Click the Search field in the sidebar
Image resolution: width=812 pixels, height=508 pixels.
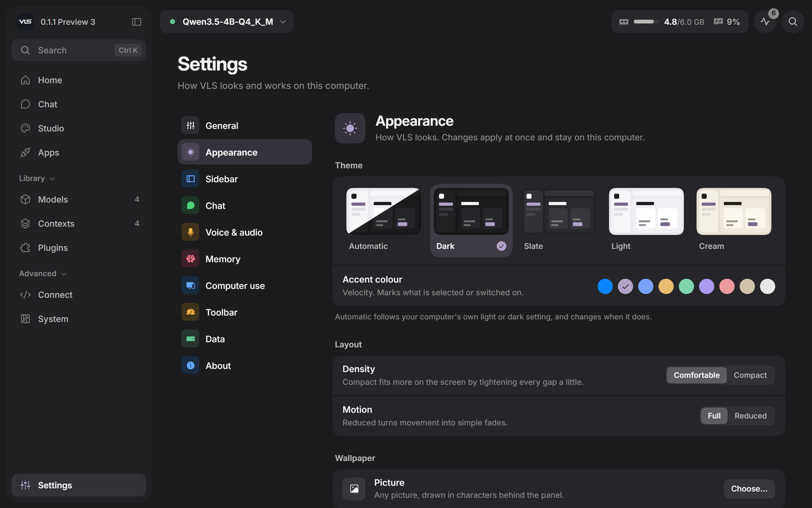79,50
